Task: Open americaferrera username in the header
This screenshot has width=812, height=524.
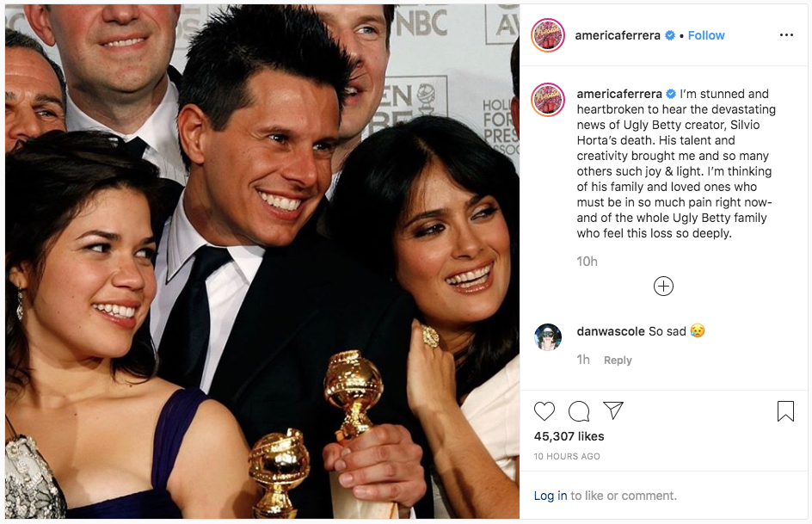Action: (x=618, y=35)
